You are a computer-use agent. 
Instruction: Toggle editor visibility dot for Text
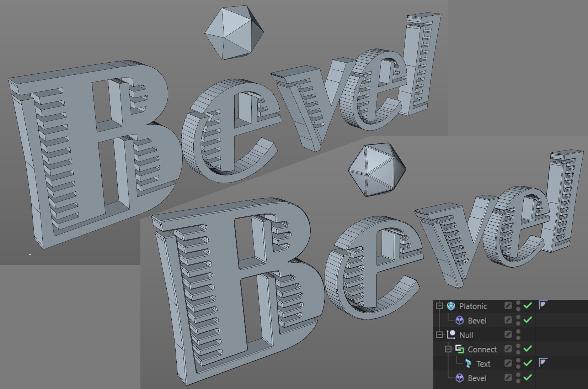coord(518,361)
